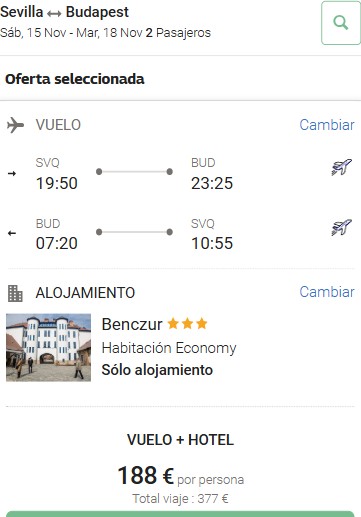The width and height of the screenshot is (361, 517).
Task: Open search via the magnifying glass button
Action: coord(341,23)
